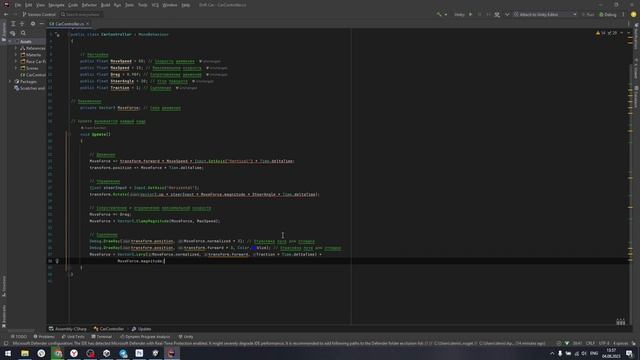
Task: Open the Edit menu
Action: pos(29,5)
